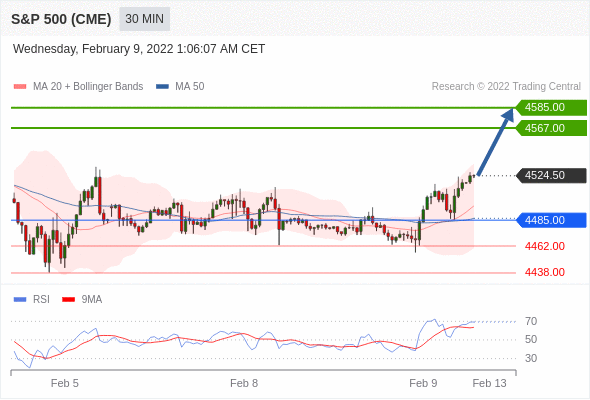Select the 4524.50 current price tag
Screen dimensions: 590x400
[551, 175]
